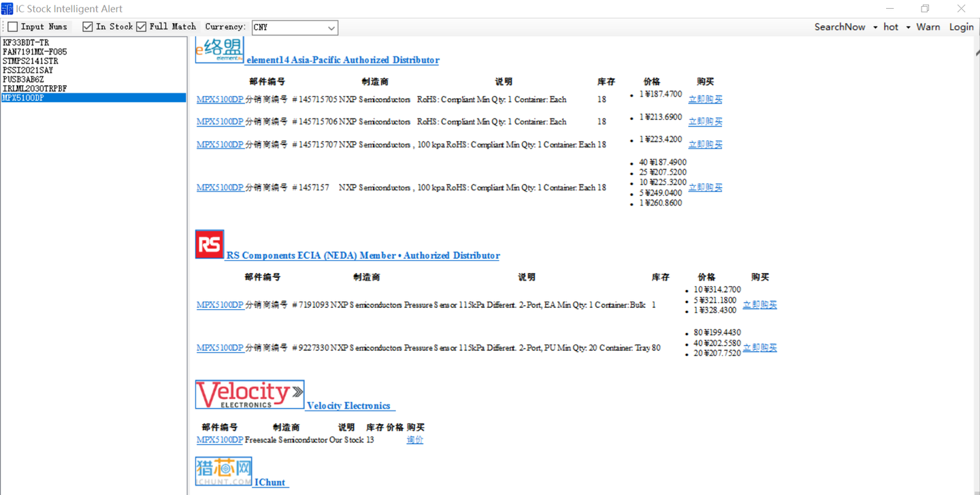
Task: Click the element14 e络盟 logo
Action: pos(218,49)
